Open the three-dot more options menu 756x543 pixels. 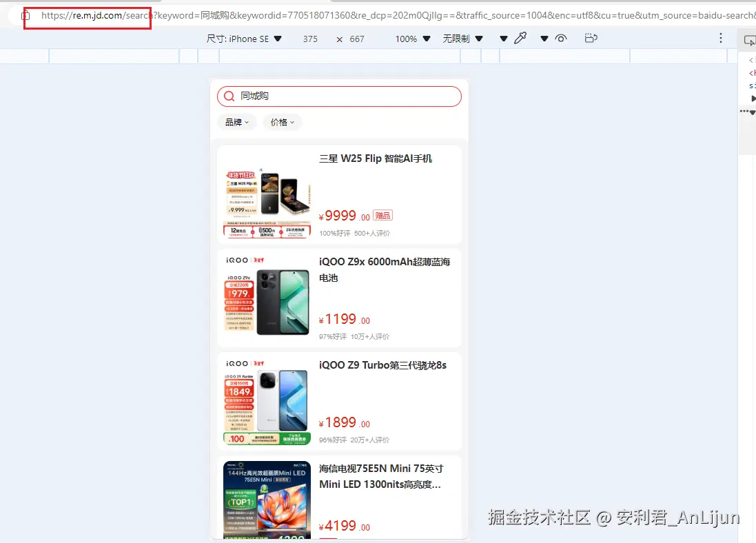pyautogui.click(x=721, y=38)
